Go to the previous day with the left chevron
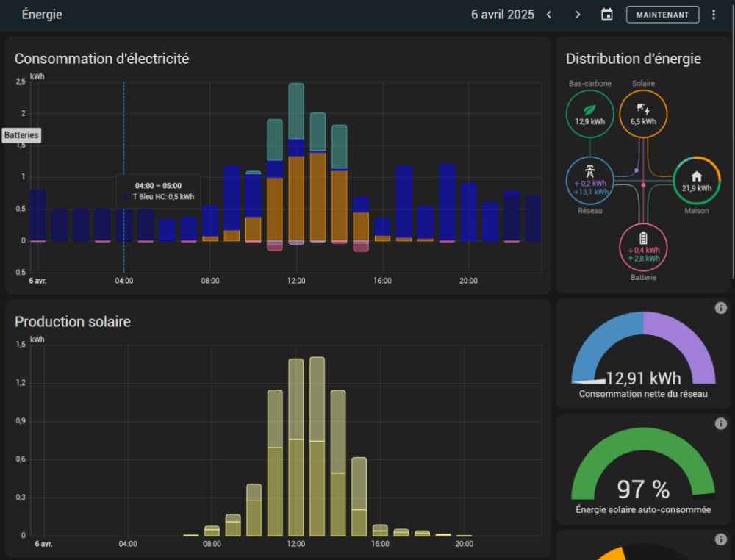The width and height of the screenshot is (735, 560). (x=548, y=15)
